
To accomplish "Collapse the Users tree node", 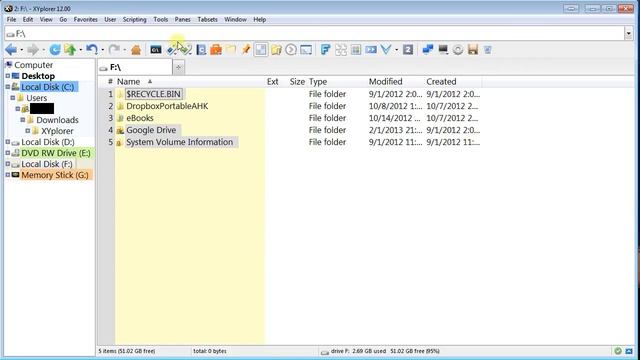I will 13,98.
